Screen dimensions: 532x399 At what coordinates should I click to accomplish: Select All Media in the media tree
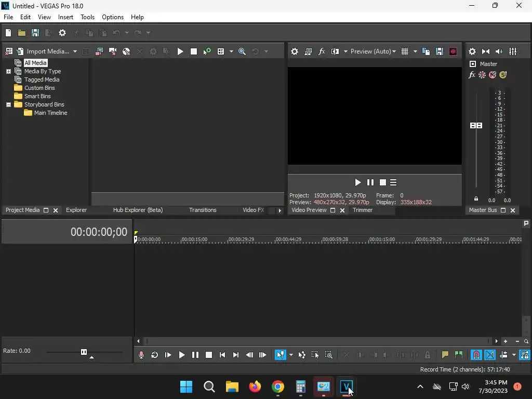point(35,63)
